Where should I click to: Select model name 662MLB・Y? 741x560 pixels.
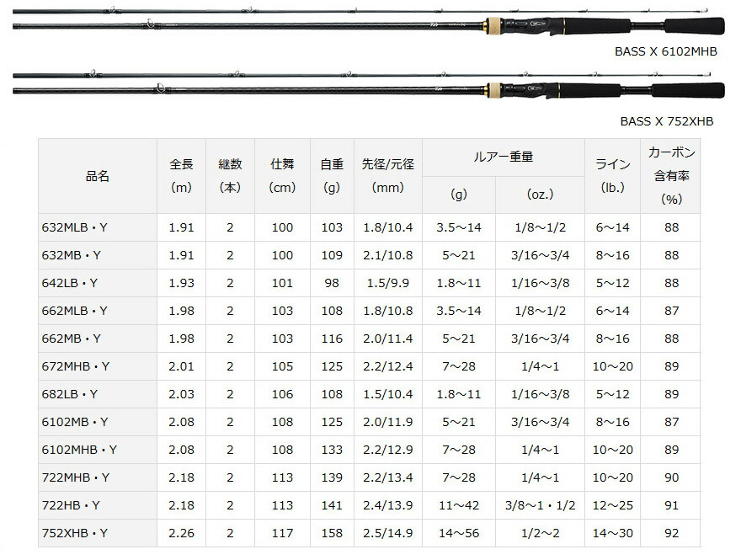[x=75, y=311]
